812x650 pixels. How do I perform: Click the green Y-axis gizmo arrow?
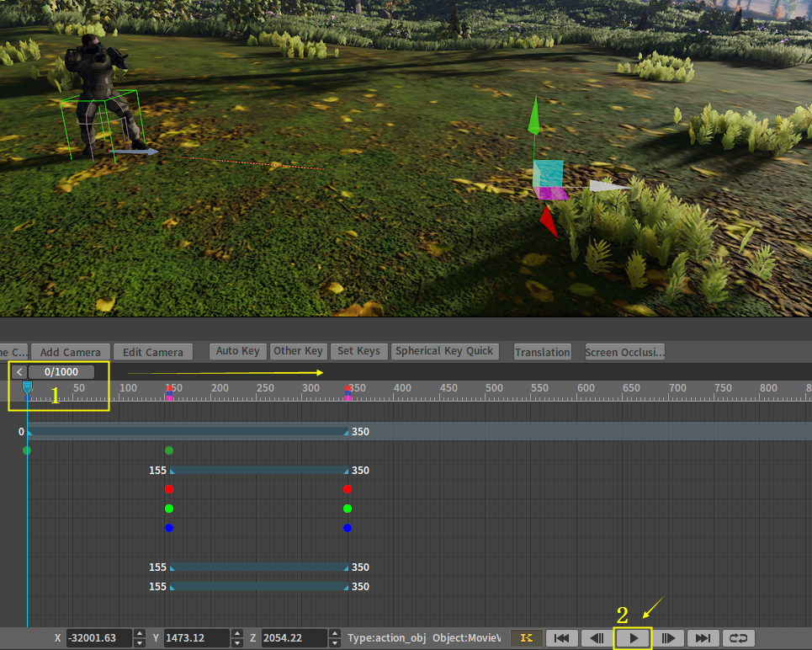pos(533,118)
